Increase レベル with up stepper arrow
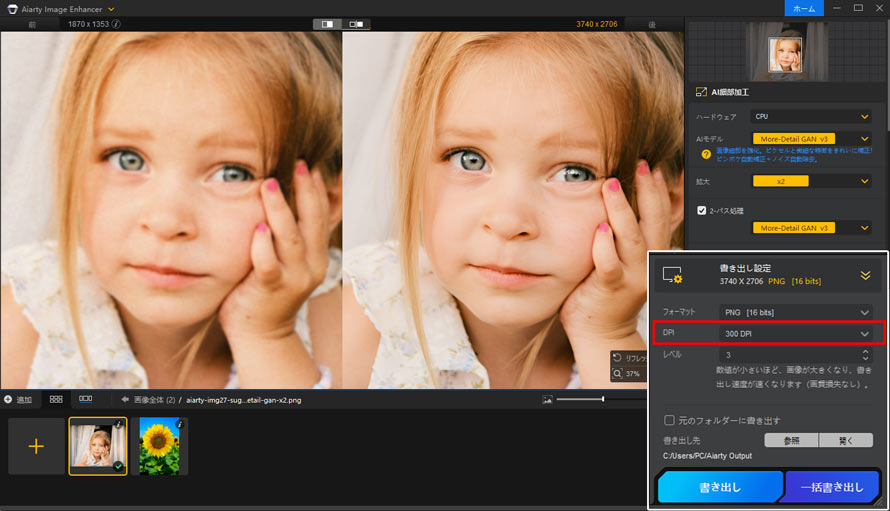 pyautogui.click(x=865, y=351)
